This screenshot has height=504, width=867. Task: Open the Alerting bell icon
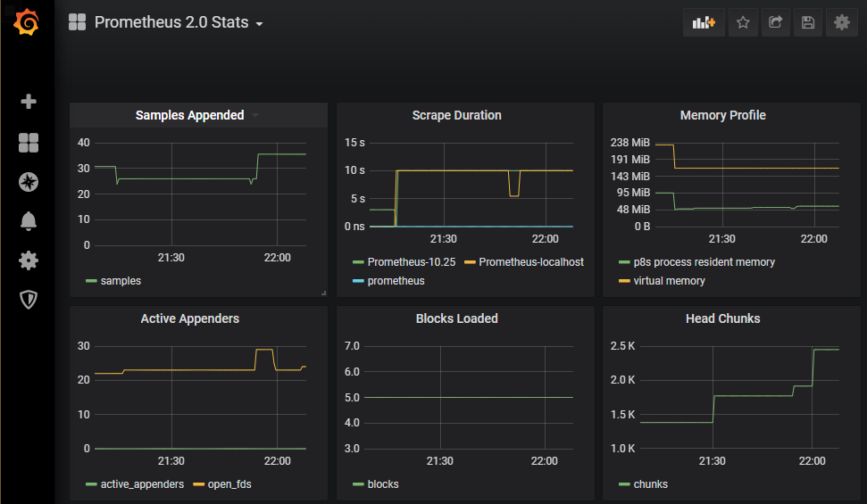(29, 221)
